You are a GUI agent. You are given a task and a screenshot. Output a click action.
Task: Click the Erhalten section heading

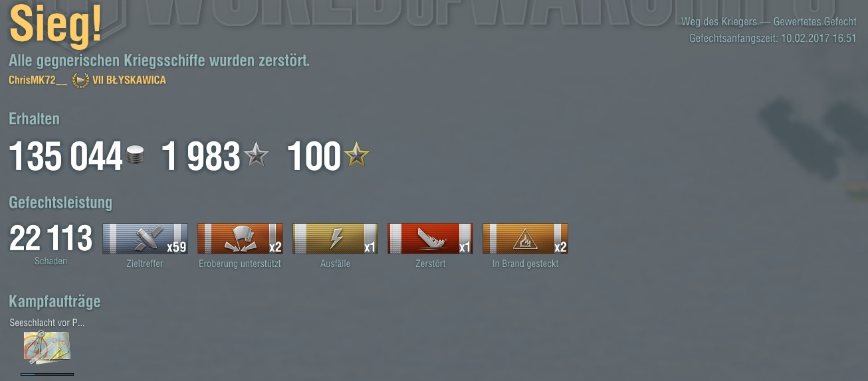(34, 119)
